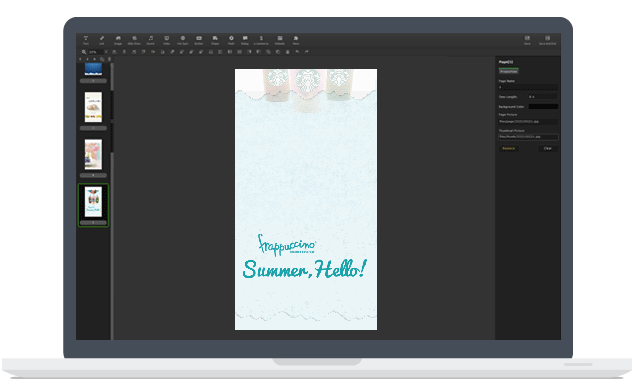
Task: Open the Shape tool
Action: tap(215, 40)
